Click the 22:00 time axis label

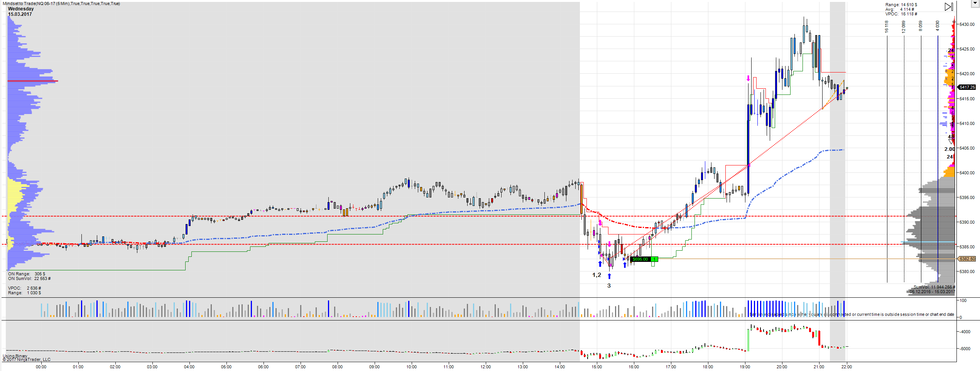tap(847, 367)
